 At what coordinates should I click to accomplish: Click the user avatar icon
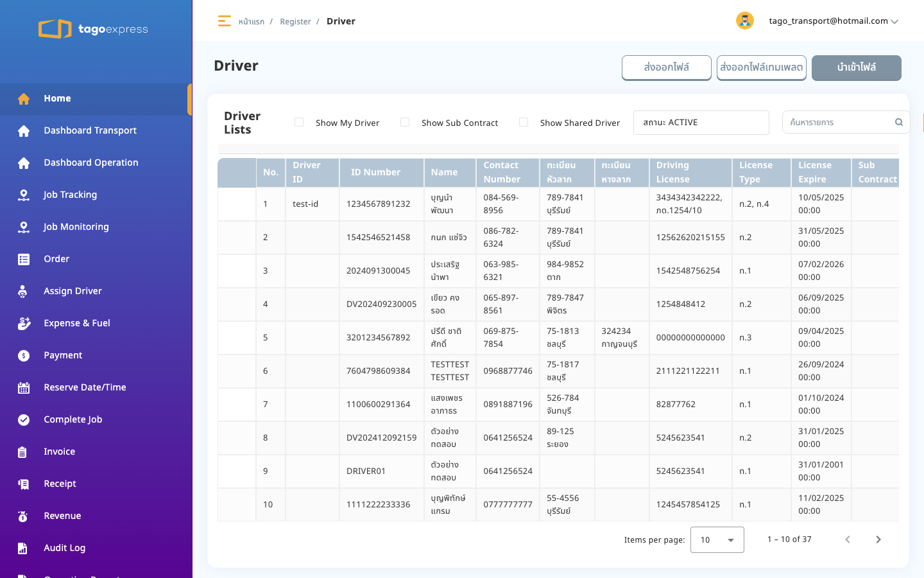pos(744,21)
